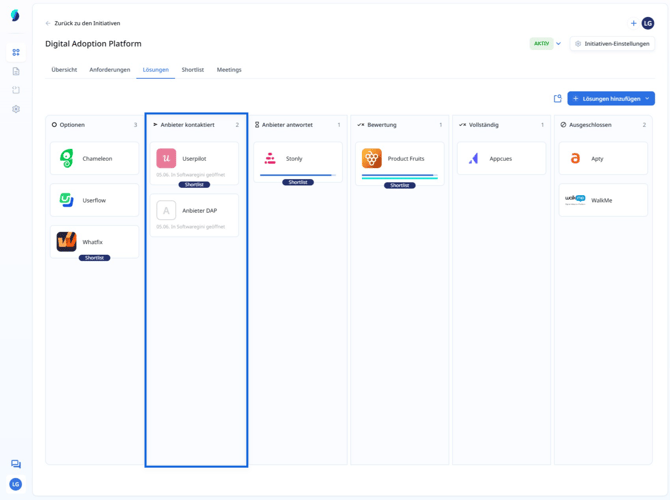This screenshot has width=670, height=500.
Task: Open the chat messages icon at bottom left
Action: 16,464
